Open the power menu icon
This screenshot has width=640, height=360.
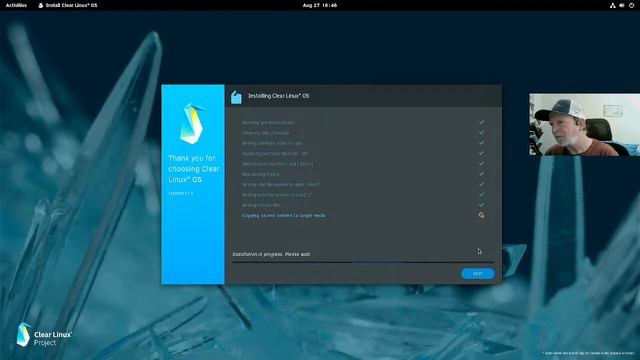click(631, 5)
